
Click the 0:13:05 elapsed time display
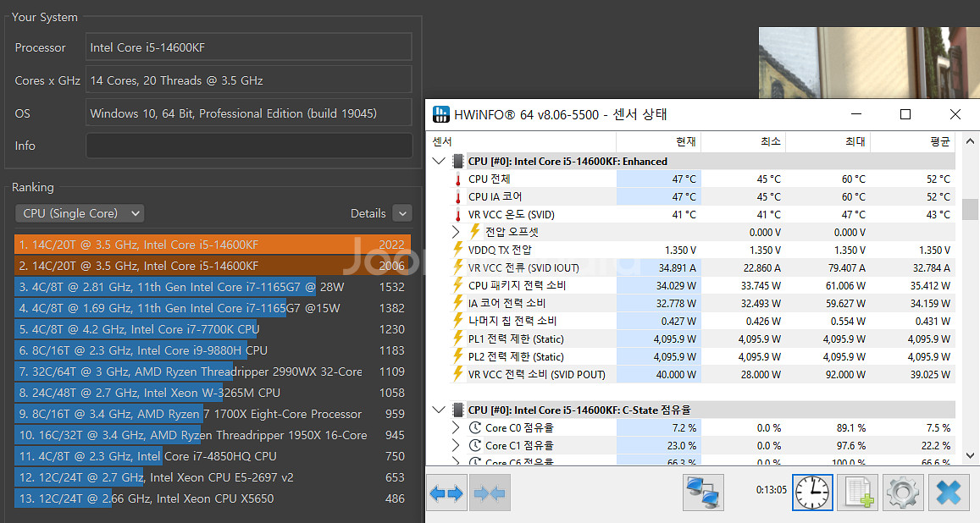coord(772,490)
